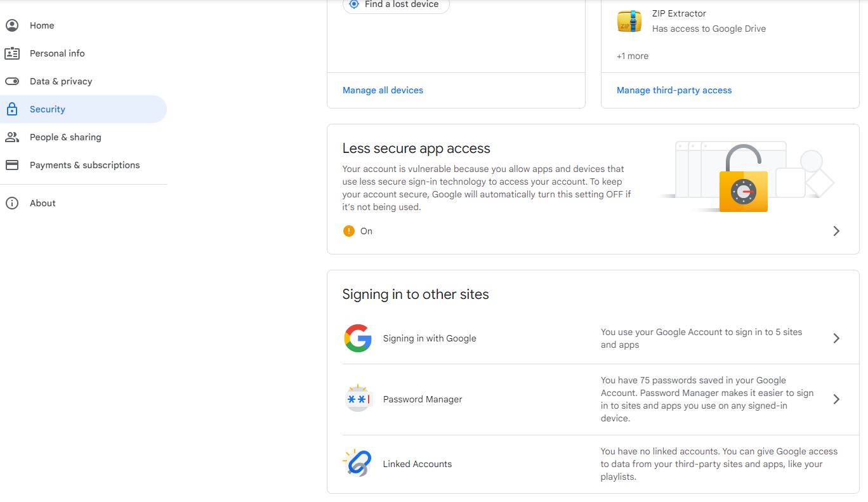This screenshot has width=868, height=502.
Task: Expand Less secure app access chevron
Action: tap(836, 231)
